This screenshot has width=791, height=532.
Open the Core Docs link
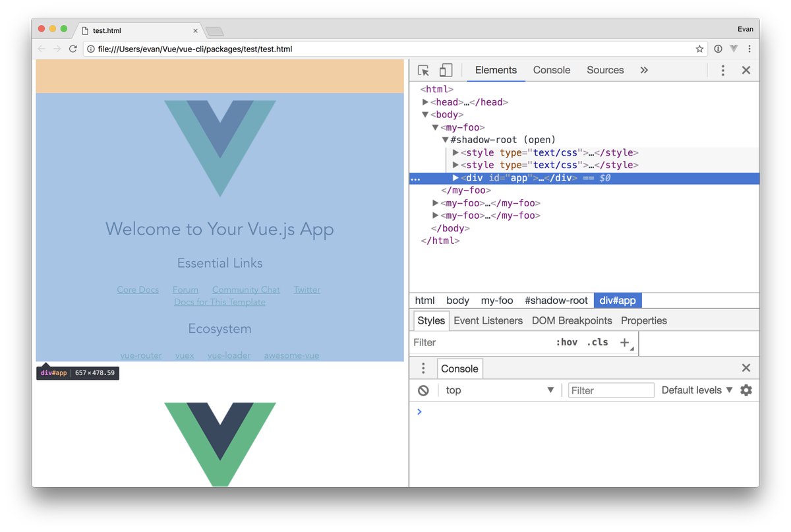click(x=138, y=289)
